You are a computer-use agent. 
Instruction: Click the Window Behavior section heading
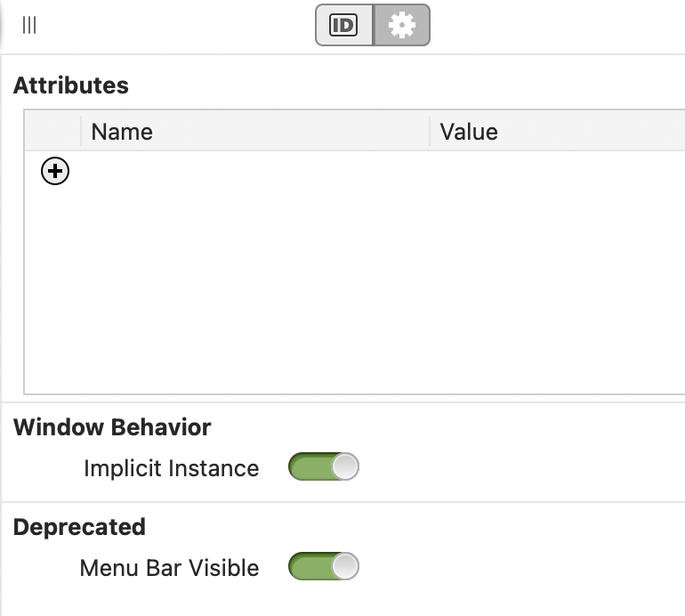(112, 427)
